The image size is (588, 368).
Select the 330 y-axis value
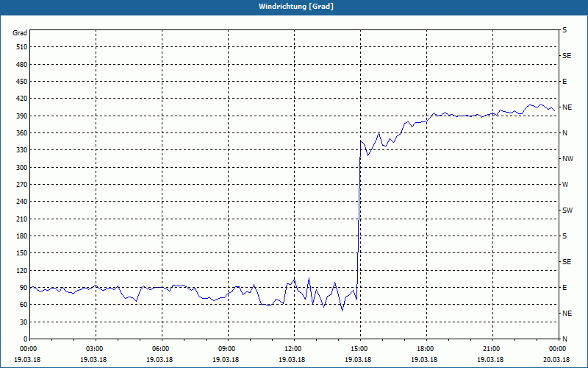click(x=22, y=150)
